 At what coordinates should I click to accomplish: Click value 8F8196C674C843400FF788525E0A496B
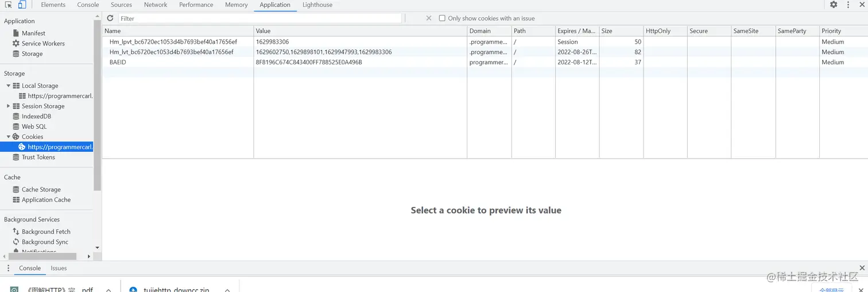tap(309, 63)
